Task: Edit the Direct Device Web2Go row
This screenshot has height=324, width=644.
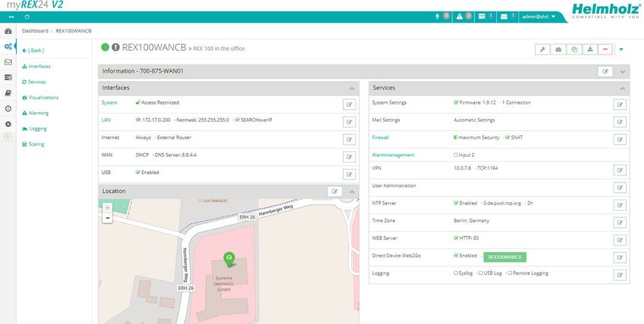Action: (620, 257)
